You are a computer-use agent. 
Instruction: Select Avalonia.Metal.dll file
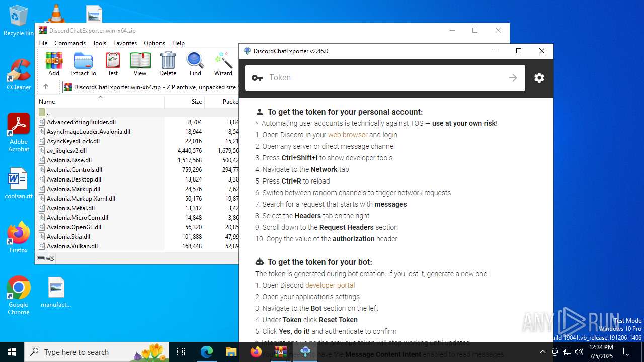point(137,208)
